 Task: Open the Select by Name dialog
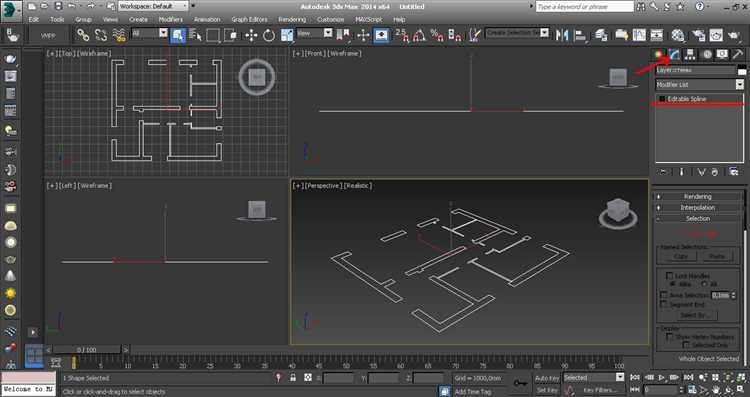coord(195,35)
